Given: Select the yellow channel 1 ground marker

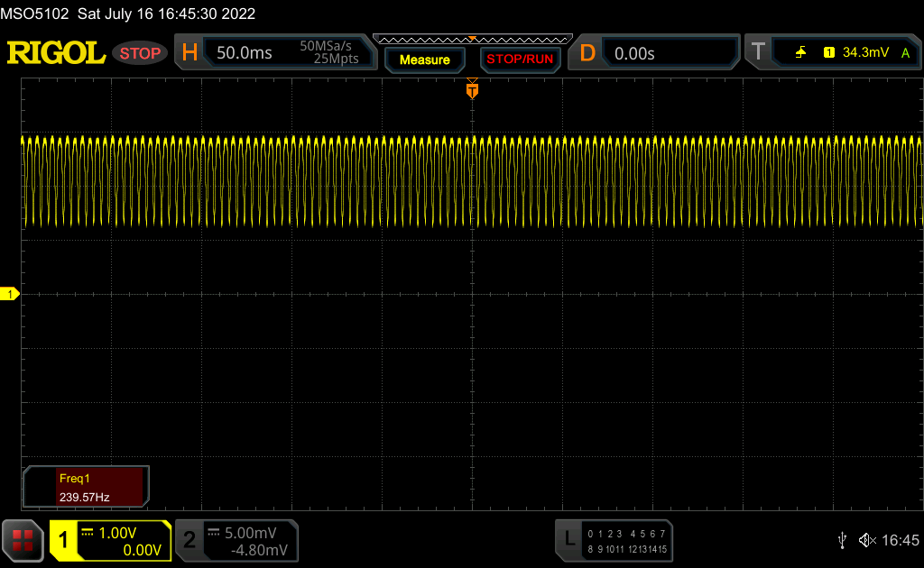Looking at the screenshot, I should point(10,294).
